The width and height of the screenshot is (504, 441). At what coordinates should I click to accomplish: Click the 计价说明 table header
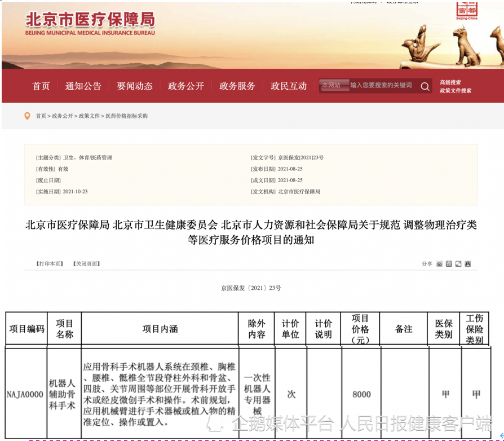(324, 329)
